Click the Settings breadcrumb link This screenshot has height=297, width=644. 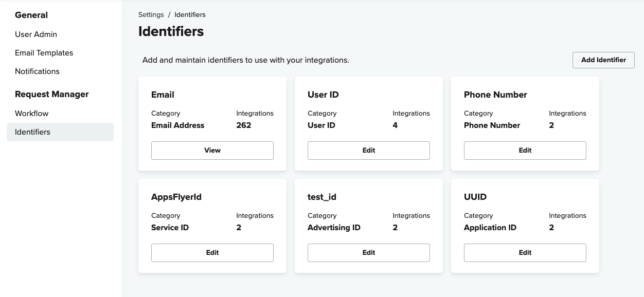pyautogui.click(x=151, y=15)
